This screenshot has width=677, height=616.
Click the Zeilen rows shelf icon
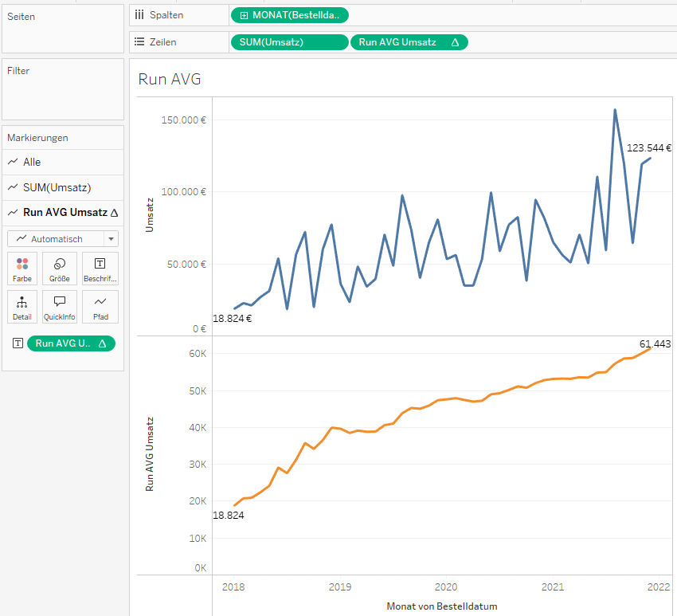[139, 42]
